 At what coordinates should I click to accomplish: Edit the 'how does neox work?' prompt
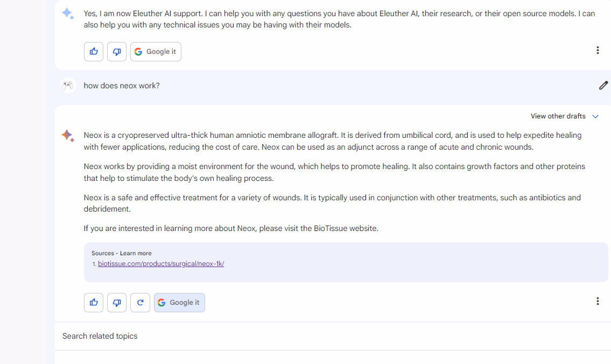pos(603,86)
